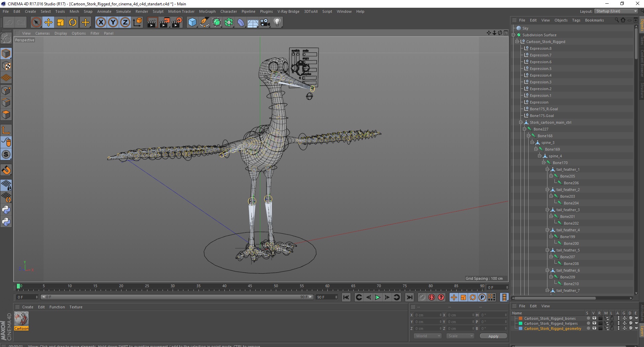Click the upper Python script icon

tap(6, 210)
